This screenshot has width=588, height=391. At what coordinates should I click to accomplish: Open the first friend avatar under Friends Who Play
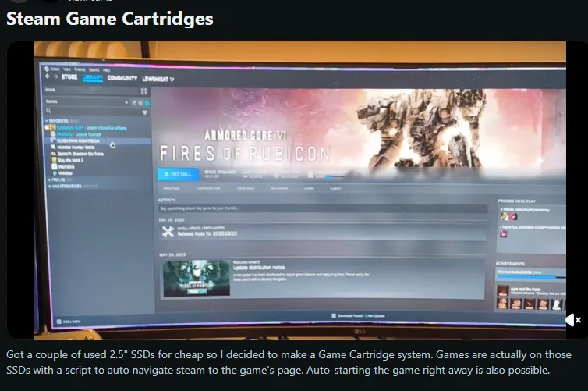(505, 216)
